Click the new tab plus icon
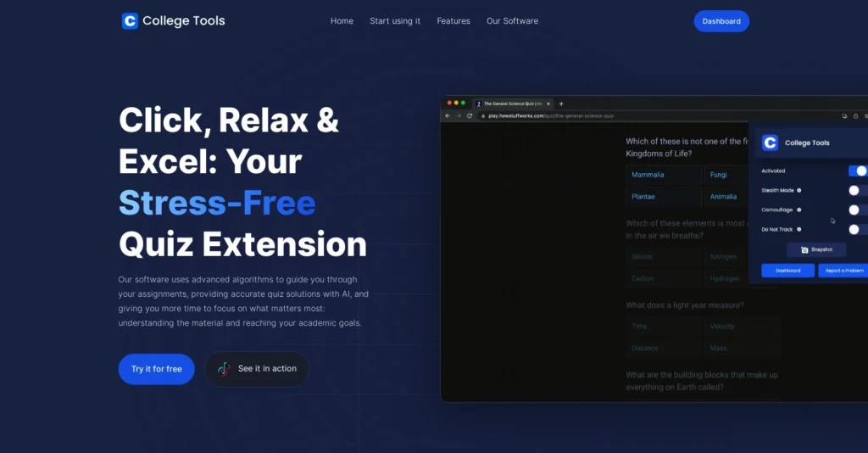868x453 pixels. [x=561, y=103]
